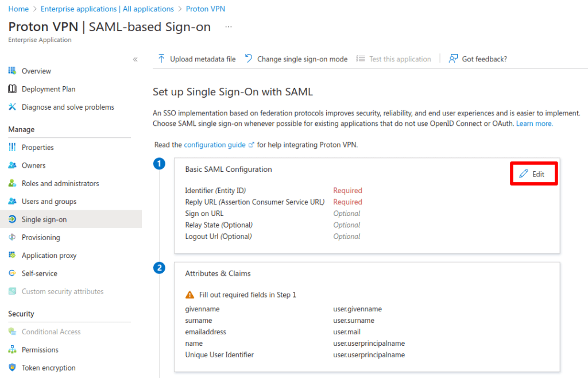The image size is (588, 378).
Task: Click the Logout Url (Optional) label
Action: tap(218, 236)
